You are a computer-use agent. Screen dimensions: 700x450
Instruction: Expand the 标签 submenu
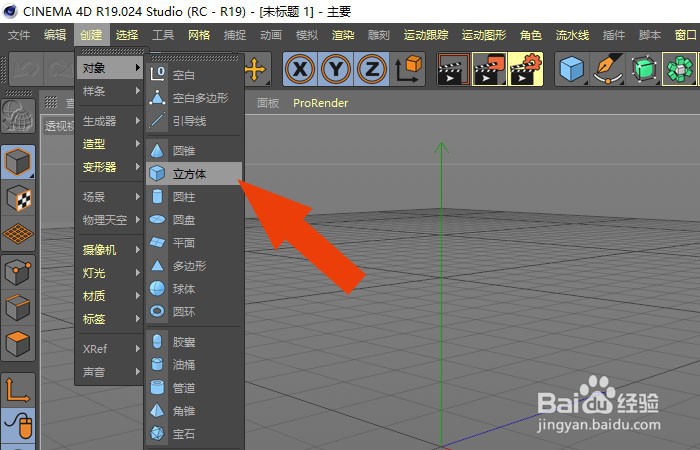109,319
